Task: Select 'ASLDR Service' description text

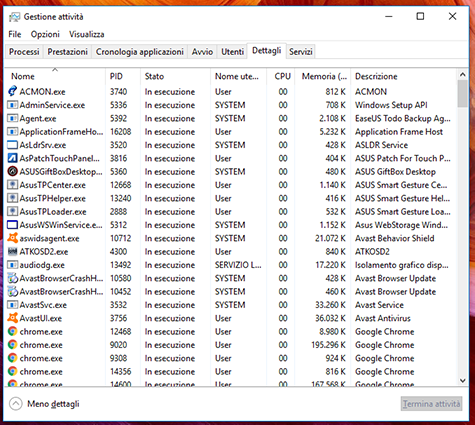Action: pyautogui.click(x=381, y=145)
